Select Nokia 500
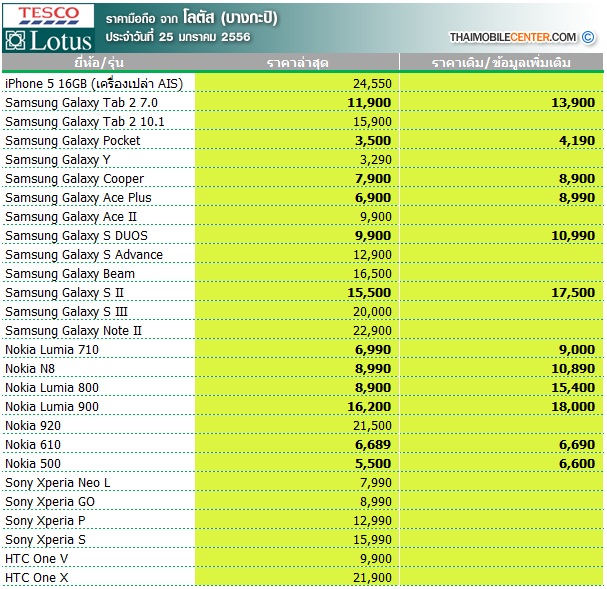This screenshot has width=607, height=589. (33, 463)
